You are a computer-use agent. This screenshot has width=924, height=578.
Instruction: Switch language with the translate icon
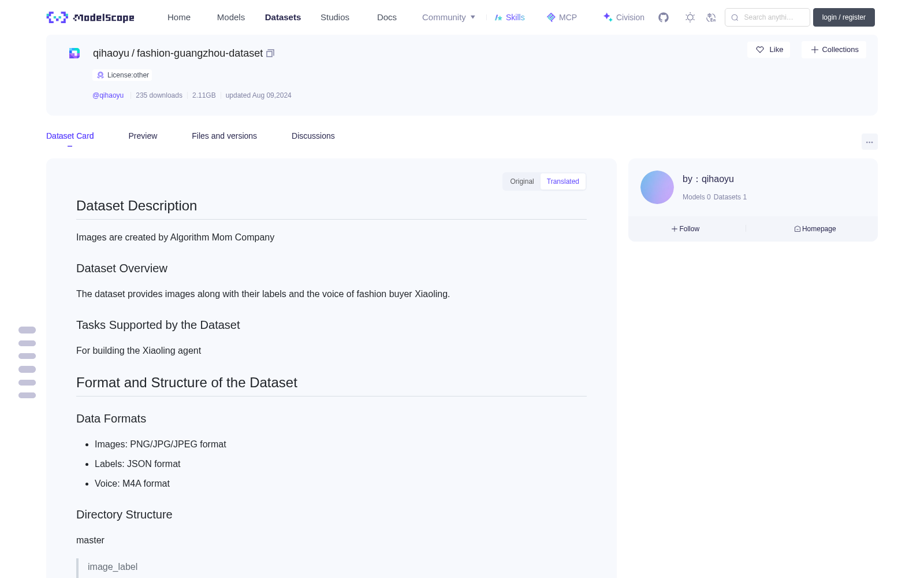[711, 17]
